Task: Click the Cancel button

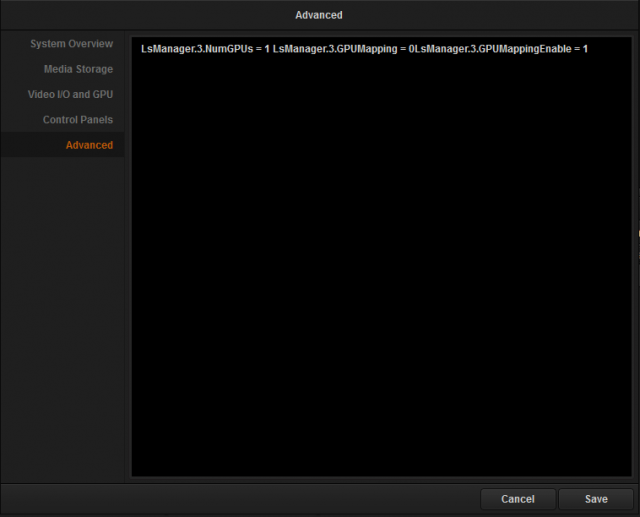Action: tap(518, 499)
